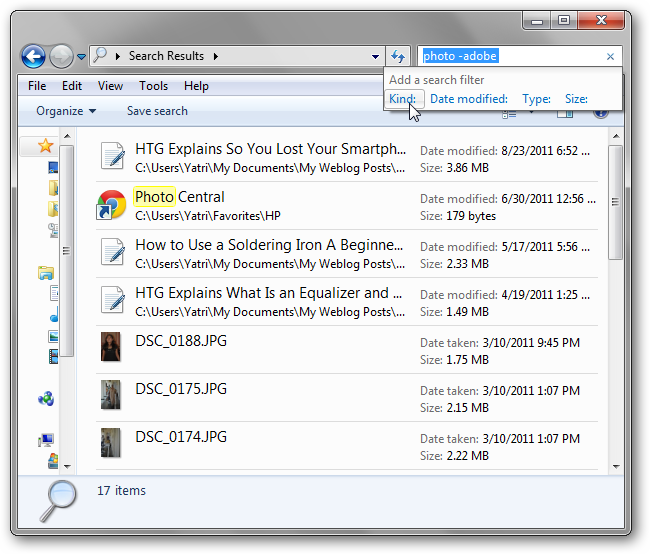
Task: Open the Organize dropdown
Action: 66,111
